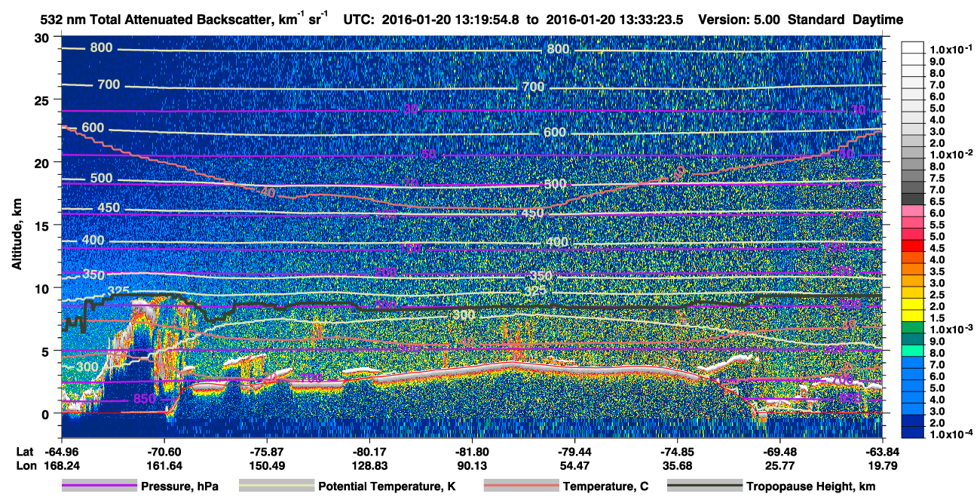Image resolution: width=980 pixels, height=503 pixels.
Task: Click the longitude value '128.83'
Action: [369, 465]
